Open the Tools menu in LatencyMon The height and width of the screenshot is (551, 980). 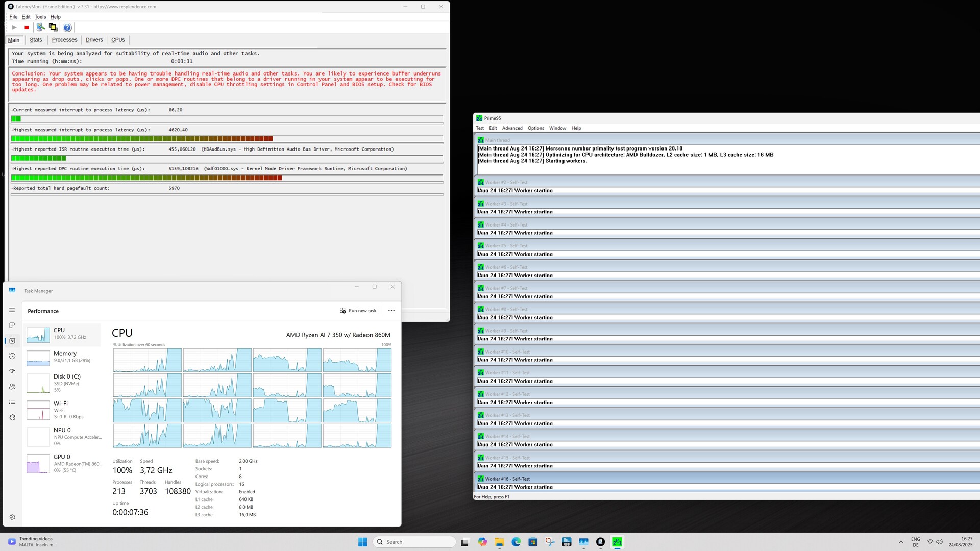(x=40, y=17)
